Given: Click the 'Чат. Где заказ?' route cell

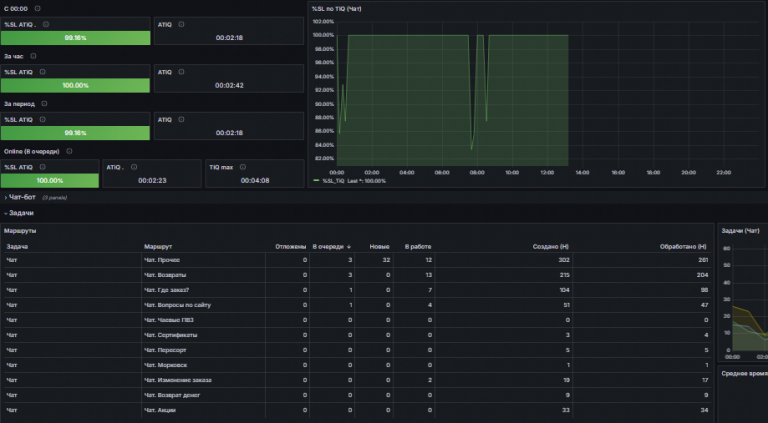Looking at the screenshot, I should pyautogui.click(x=167, y=290).
